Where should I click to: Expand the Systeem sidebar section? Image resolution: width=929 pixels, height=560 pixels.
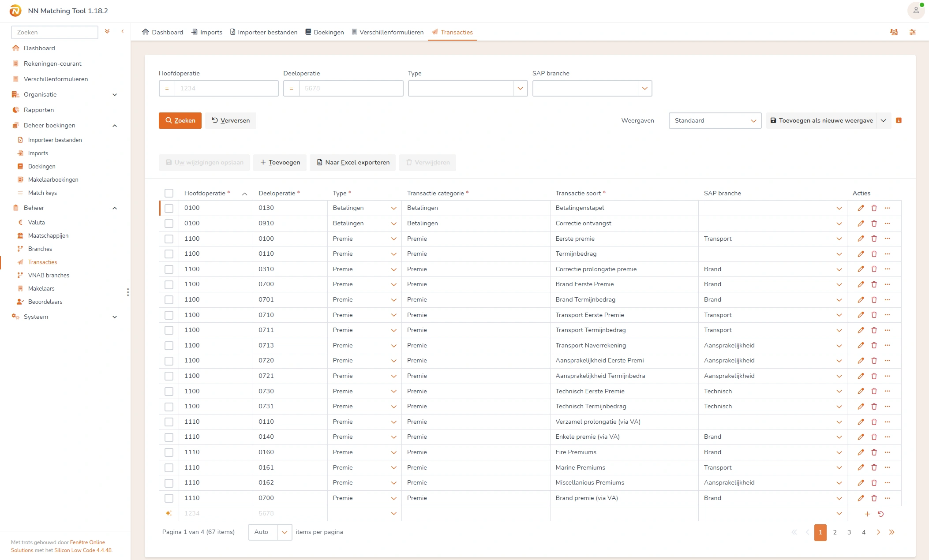(x=115, y=317)
